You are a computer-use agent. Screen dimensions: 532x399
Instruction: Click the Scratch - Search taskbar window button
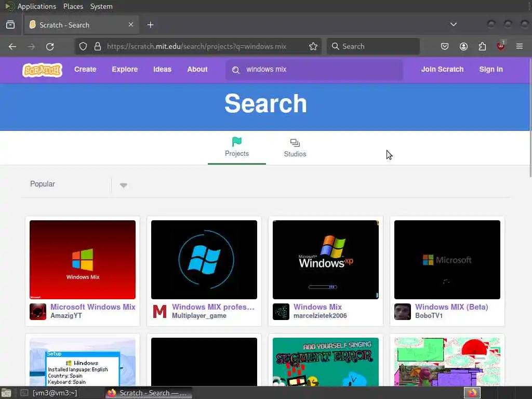(148, 393)
